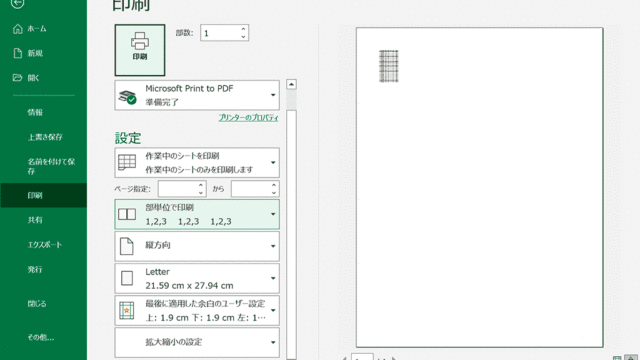Click the printer ready status icon
The image size is (640, 360).
[x=127, y=97]
